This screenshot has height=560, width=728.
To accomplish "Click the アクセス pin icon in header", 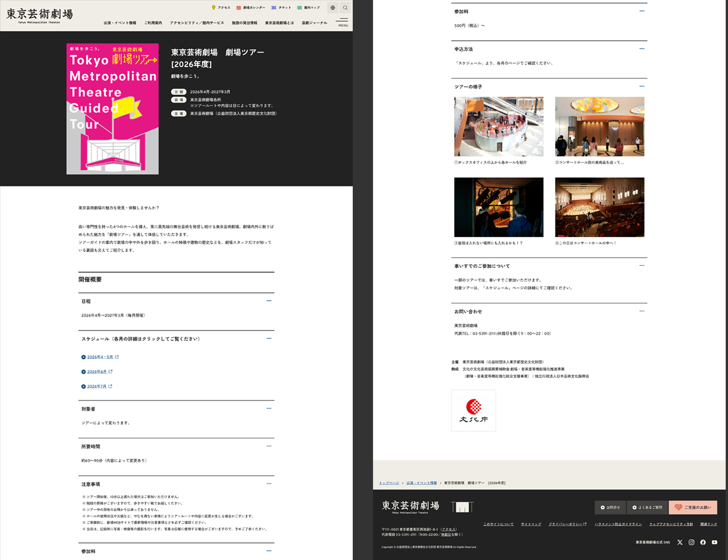I will tap(213, 8).
